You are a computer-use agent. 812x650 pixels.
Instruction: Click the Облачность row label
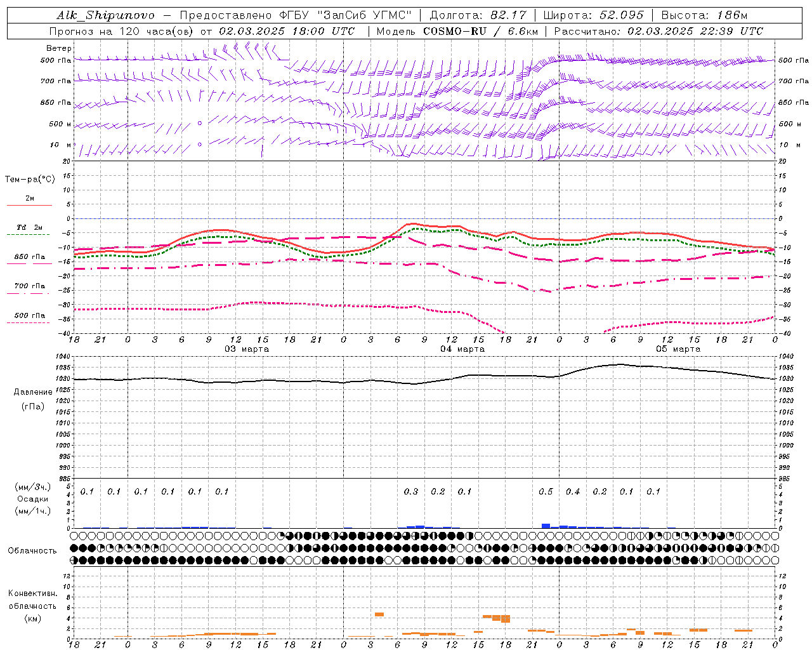point(32,551)
